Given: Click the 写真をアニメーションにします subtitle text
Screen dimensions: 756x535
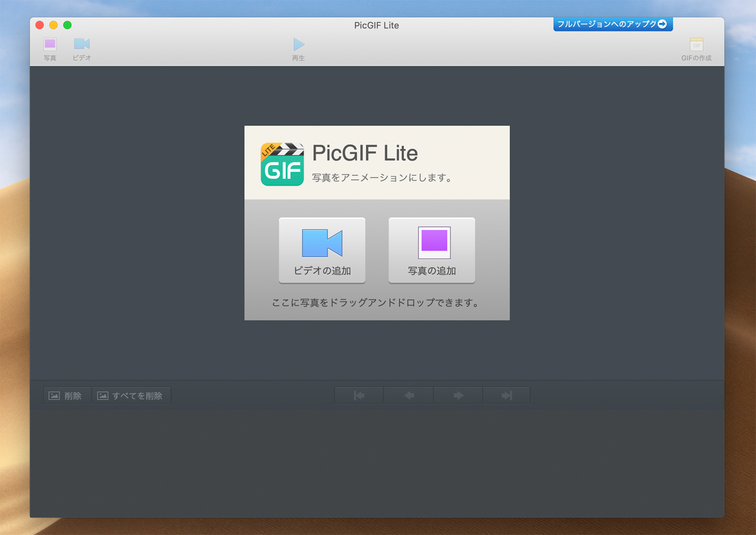Looking at the screenshot, I should [x=382, y=178].
